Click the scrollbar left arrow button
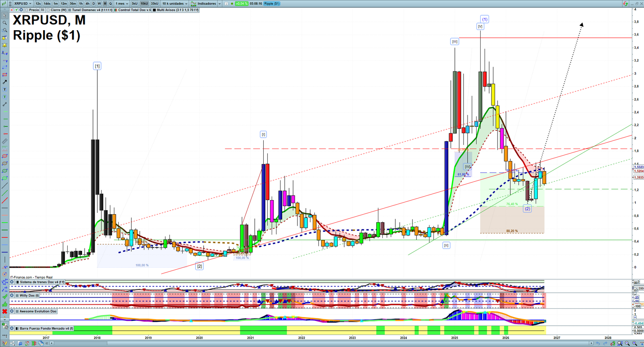644x347 pixels. click(x=52, y=343)
